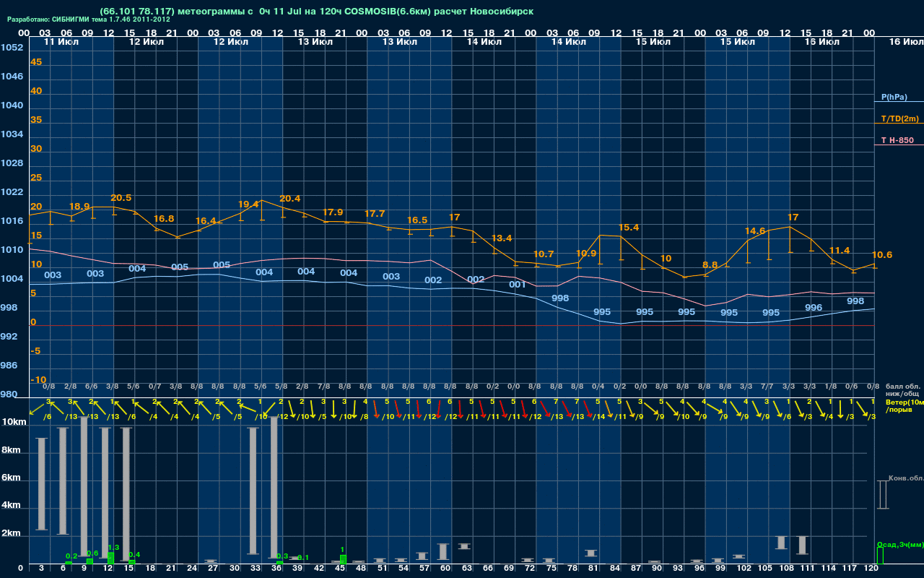Click the blue pressure line legend sample
Viewport: 924px width, 578px height.
tap(899, 102)
